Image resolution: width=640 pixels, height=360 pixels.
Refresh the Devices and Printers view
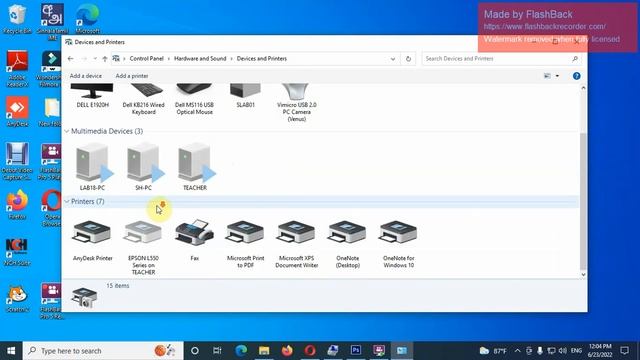408,59
